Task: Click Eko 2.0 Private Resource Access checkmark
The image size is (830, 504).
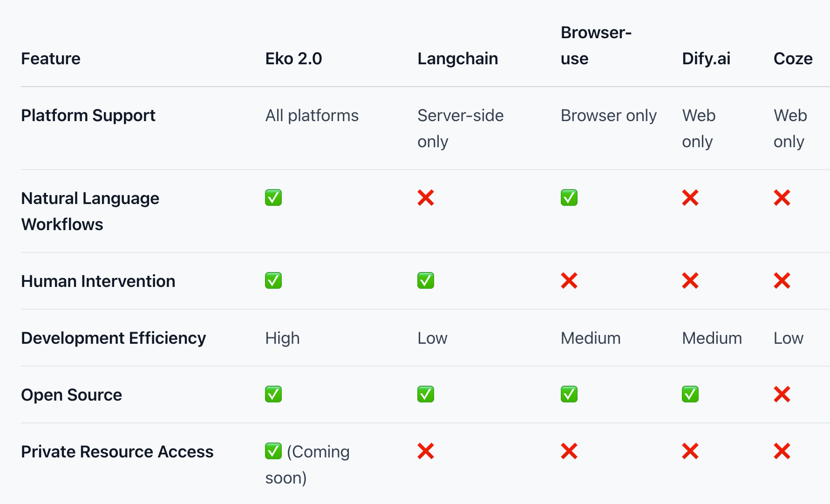Action: point(273,451)
